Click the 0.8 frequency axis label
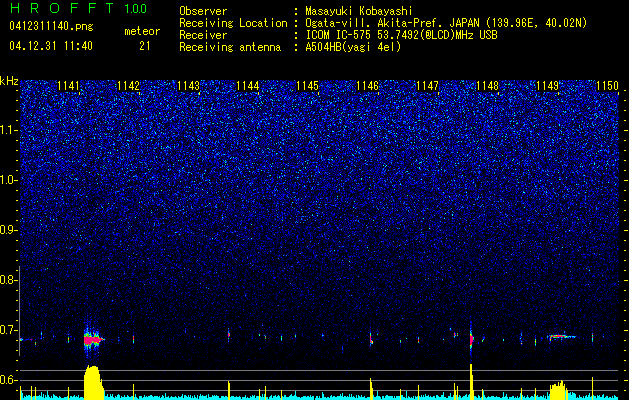629x400 pixels. [9, 280]
